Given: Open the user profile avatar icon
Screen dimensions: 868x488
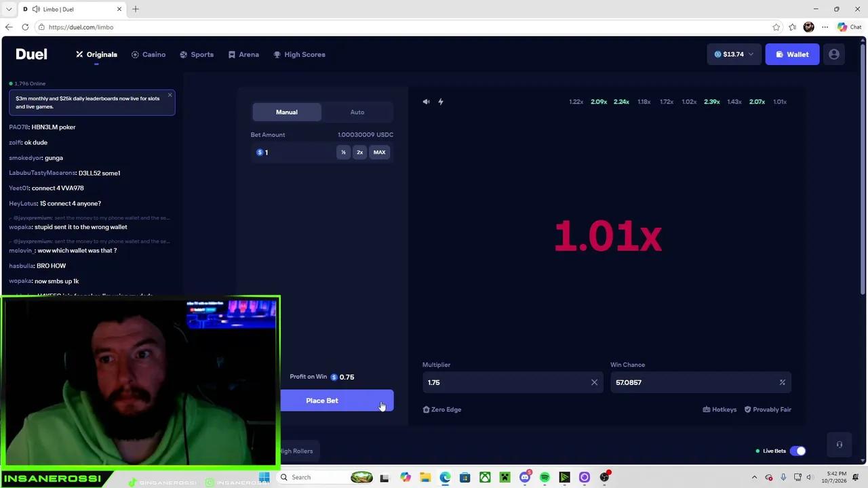Looking at the screenshot, I should [x=834, y=54].
